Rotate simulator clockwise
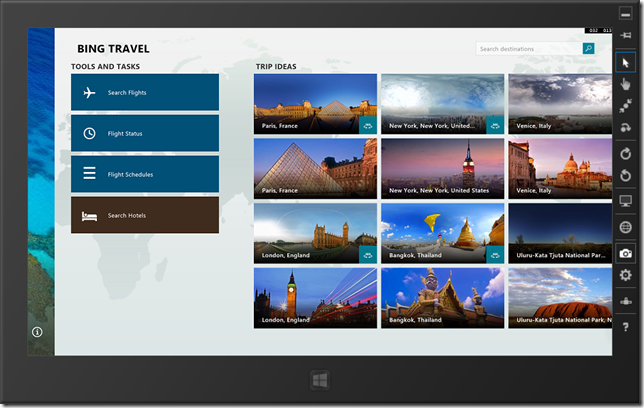The width and height of the screenshot is (644, 408). pos(625,154)
